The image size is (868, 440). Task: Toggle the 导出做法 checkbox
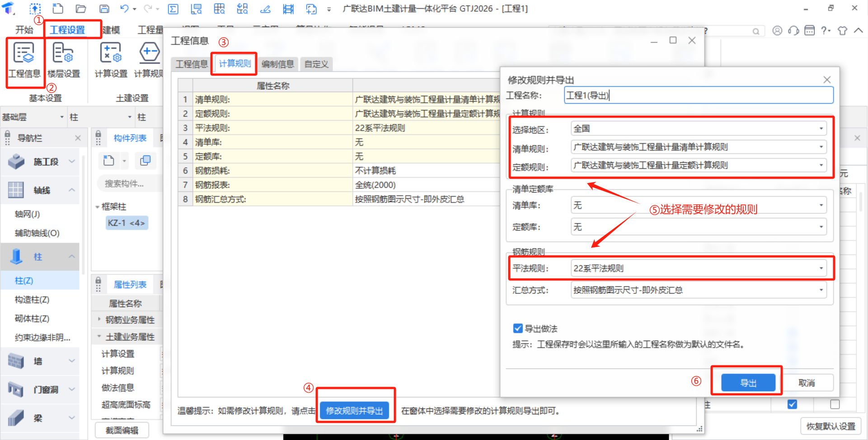click(518, 328)
